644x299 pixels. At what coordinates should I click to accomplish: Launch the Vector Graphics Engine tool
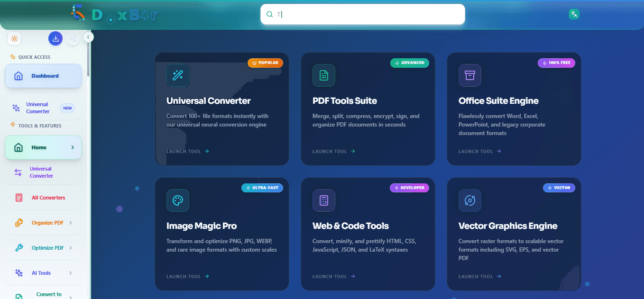click(x=480, y=277)
